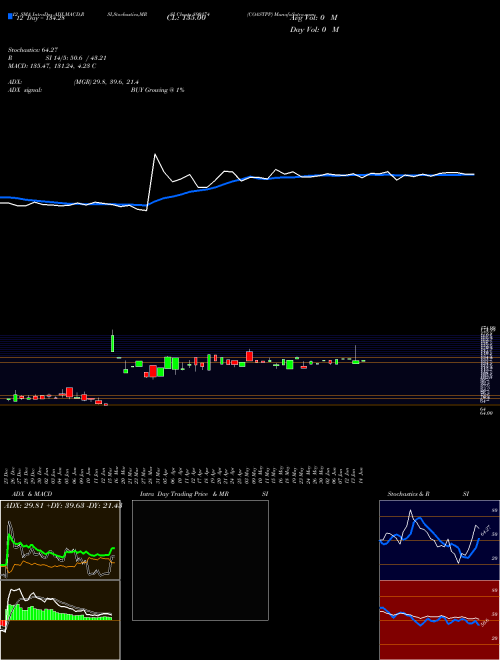Click the 'Intra Day Trading Price & MR' heading

click(184, 494)
